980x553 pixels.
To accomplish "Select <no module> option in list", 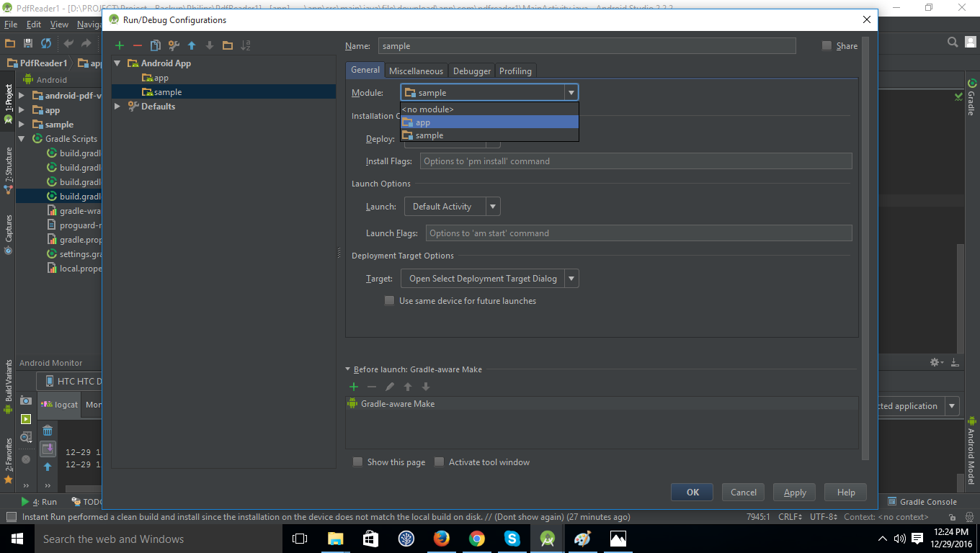I will pyautogui.click(x=489, y=109).
